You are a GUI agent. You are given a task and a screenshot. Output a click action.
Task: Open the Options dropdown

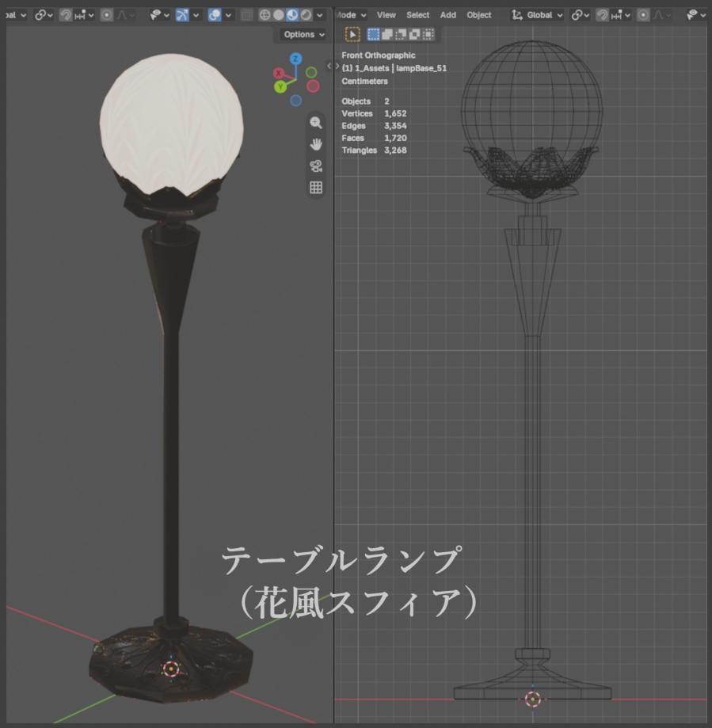coord(304,34)
